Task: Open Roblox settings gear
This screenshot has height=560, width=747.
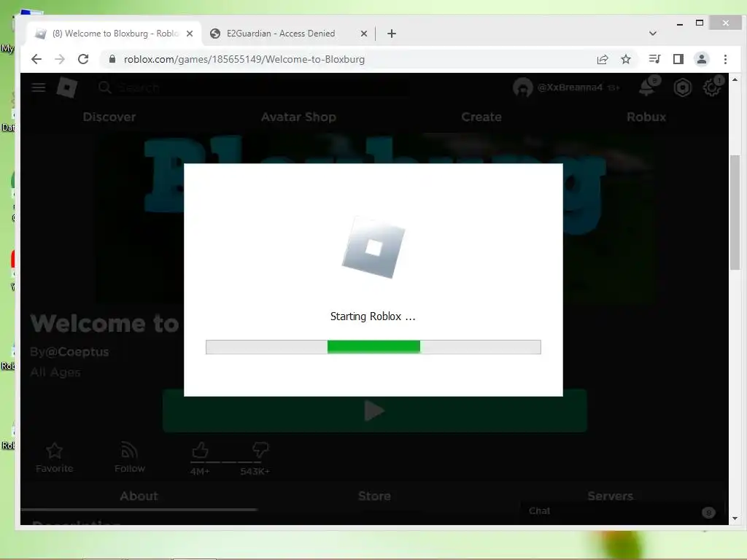Action: pos(712,87)
